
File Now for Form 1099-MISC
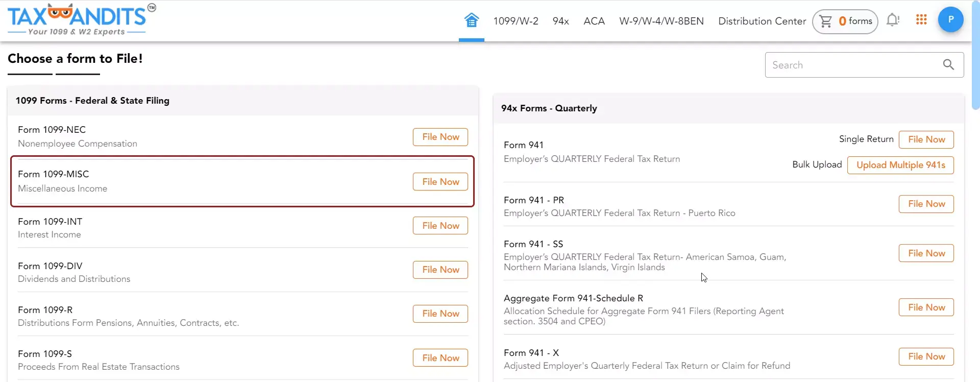click(x=440, y=182)
